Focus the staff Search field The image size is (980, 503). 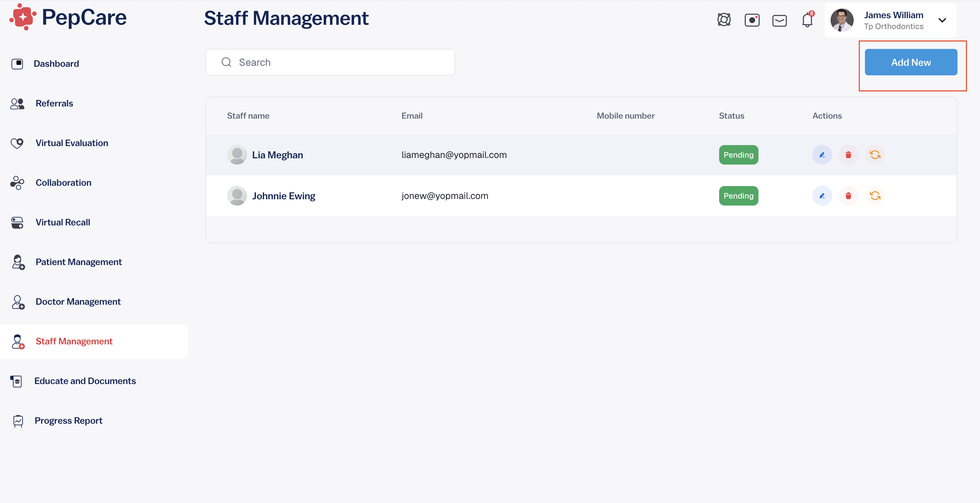tap(330, 62)
